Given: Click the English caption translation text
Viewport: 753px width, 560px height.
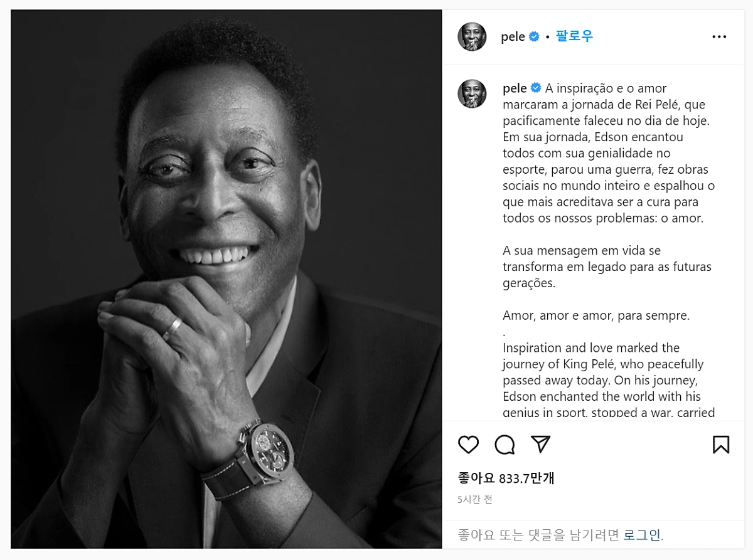Looking at the screenshot, I should [603, 381].
